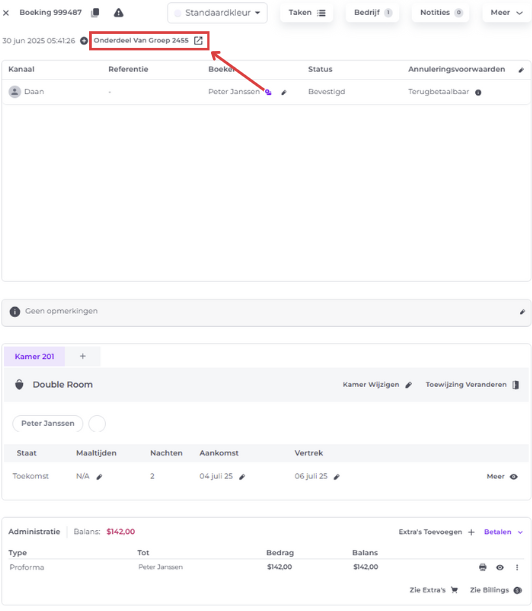Select the Standaardkleur color circle
532x611 pixels.
(x=177, y=13)
